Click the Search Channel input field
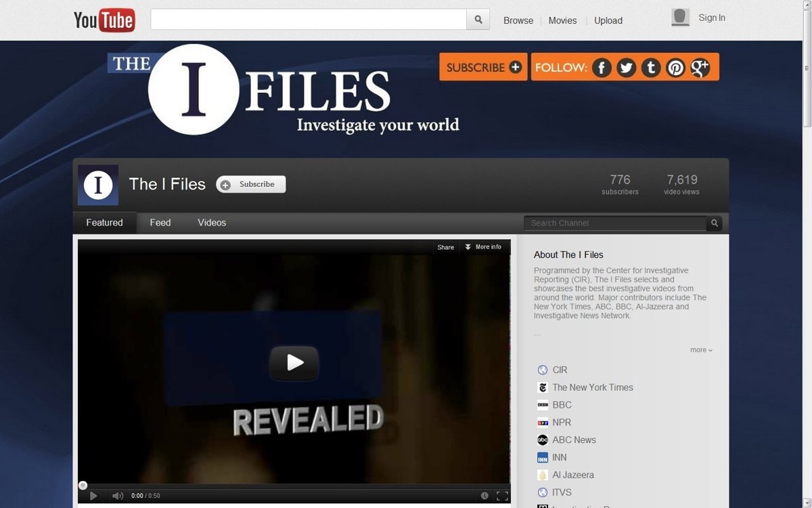812x508 pixels. [x=614, y=223]
